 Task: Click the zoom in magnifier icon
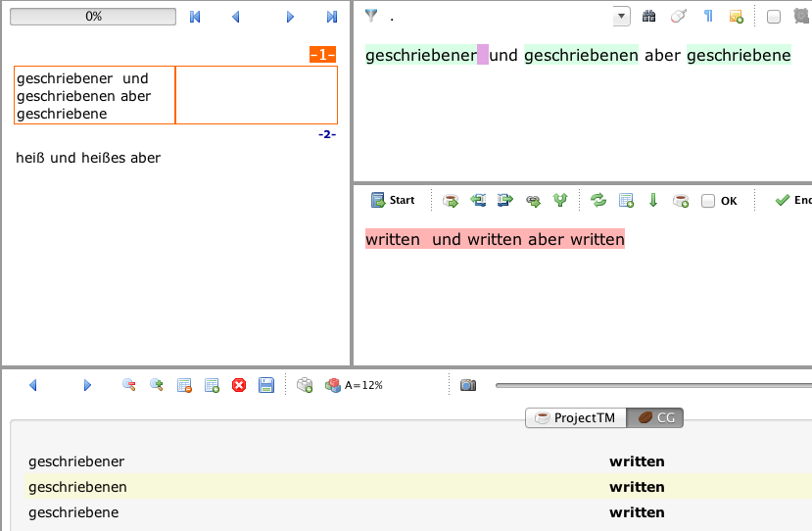pos(156,385)
